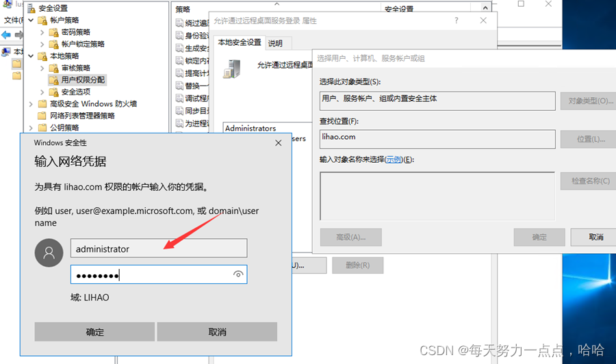
Task: Collapse the 本地策略 tree node
Action: pos(31,56)
